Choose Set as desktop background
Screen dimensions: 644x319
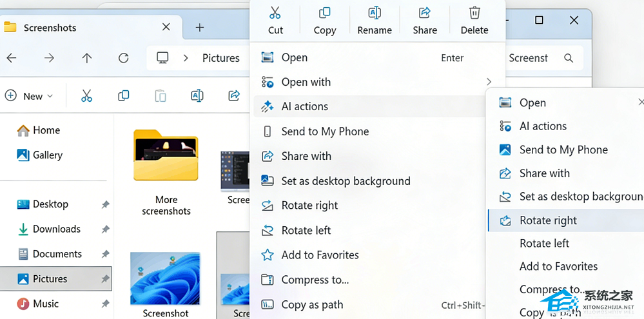tap(346, 181)
